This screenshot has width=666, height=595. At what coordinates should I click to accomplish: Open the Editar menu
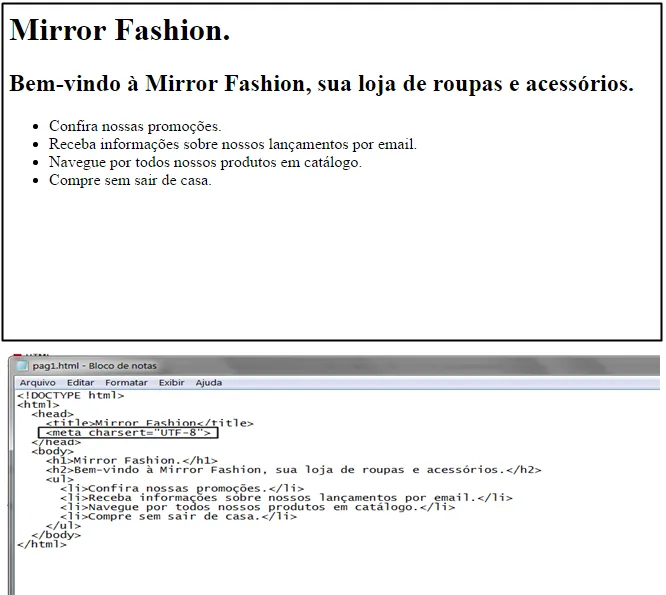coord(80,383)
